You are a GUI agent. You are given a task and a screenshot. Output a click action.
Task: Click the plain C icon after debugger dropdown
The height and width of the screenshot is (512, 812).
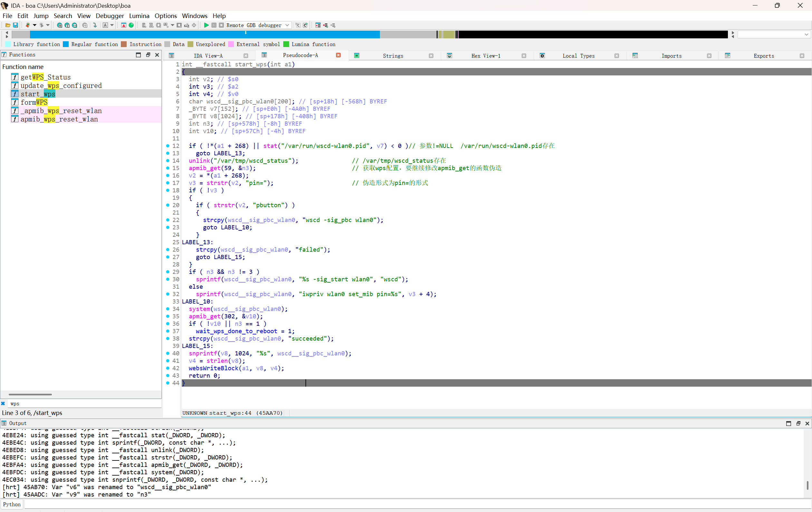298,25
